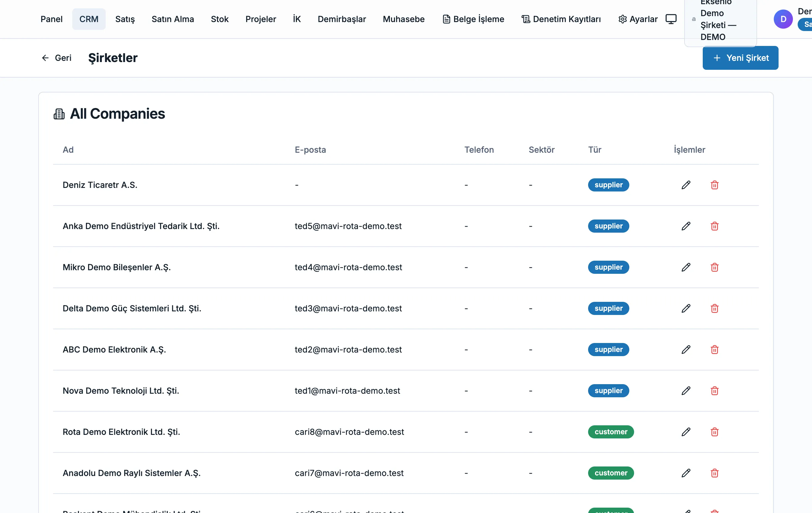Click email ted3@mavi-rota-demo.test
Image resolution: width=812 pixels, height=513 pixels.
point(348,308)
